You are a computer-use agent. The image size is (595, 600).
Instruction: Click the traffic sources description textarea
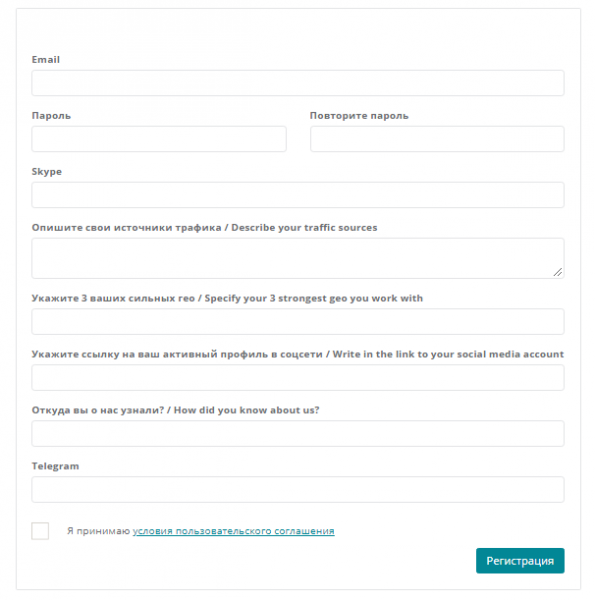[x=298, y=258]
